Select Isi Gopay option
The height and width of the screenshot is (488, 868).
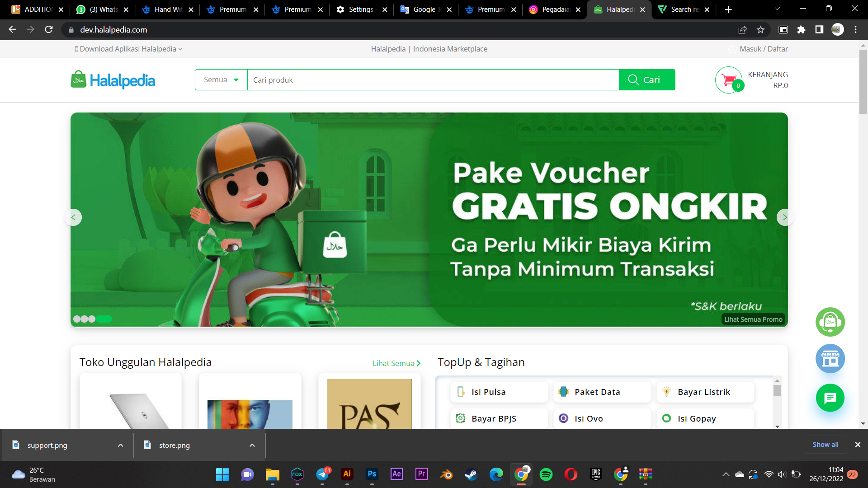pyautogui.click(x=705, y=418)
